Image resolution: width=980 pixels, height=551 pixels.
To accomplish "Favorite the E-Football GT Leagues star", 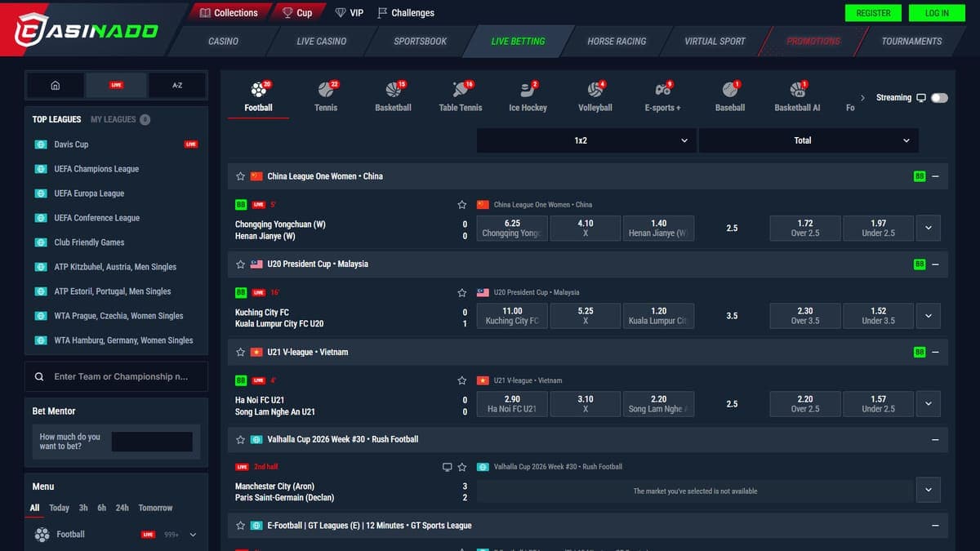I will click(240, 526).
